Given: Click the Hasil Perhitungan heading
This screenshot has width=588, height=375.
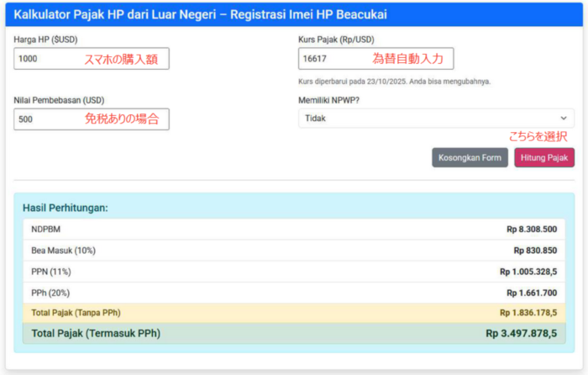Looking at the screenshot, I should tap(66, 208).
